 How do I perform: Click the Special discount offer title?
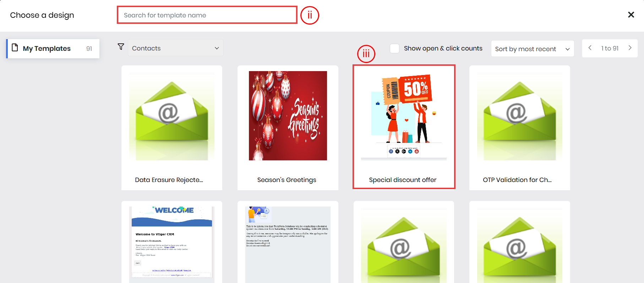coord(403,180)
